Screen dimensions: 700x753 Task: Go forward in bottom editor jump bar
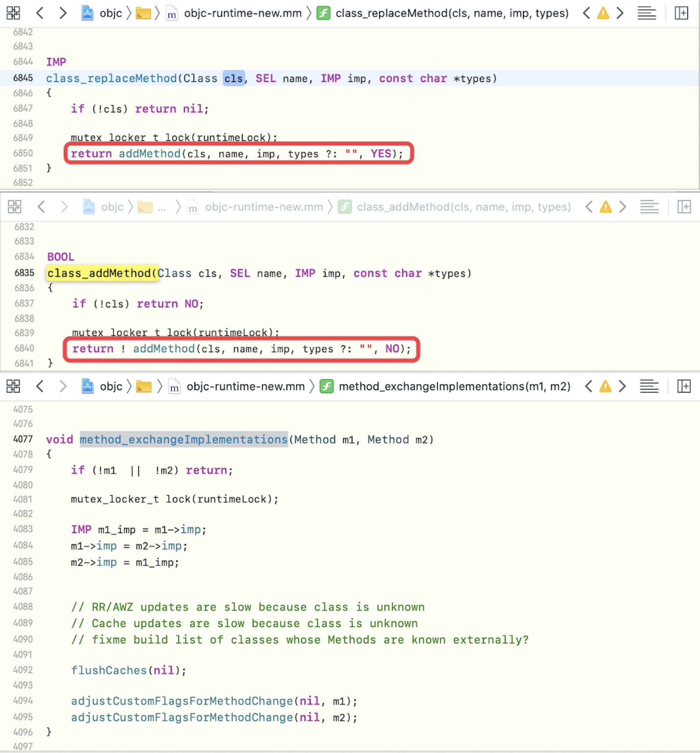coord(63,386)
